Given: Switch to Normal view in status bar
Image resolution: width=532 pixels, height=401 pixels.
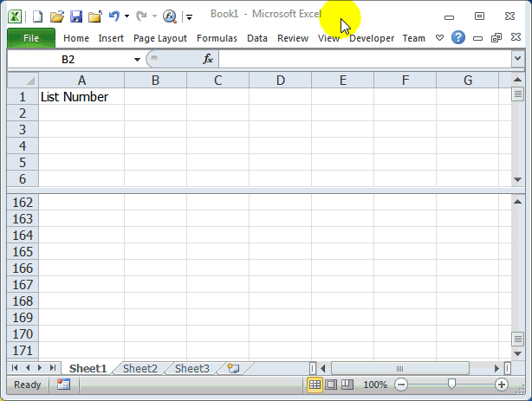Looking at the screenshot, I should coord(315,385).
